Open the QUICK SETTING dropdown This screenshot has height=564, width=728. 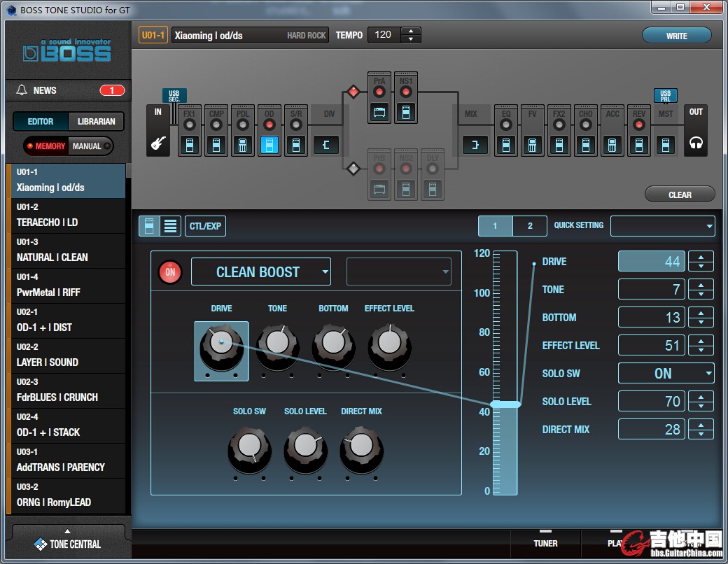tap(662, 226)
